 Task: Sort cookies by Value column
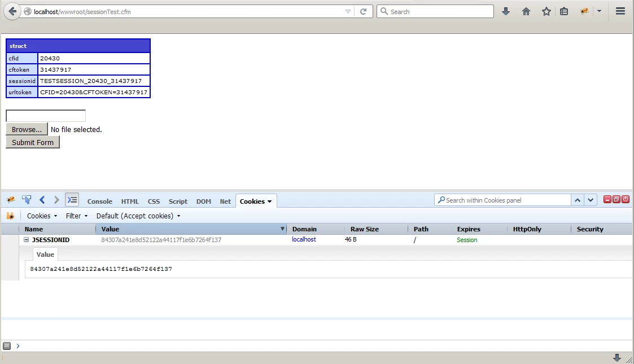tap(191, 229)
